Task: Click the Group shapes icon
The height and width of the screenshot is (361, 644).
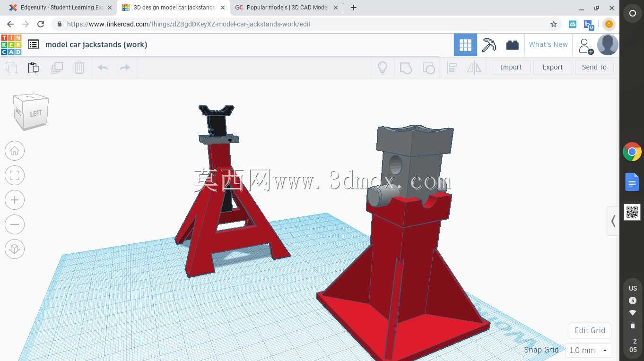Action: point(406,68)
